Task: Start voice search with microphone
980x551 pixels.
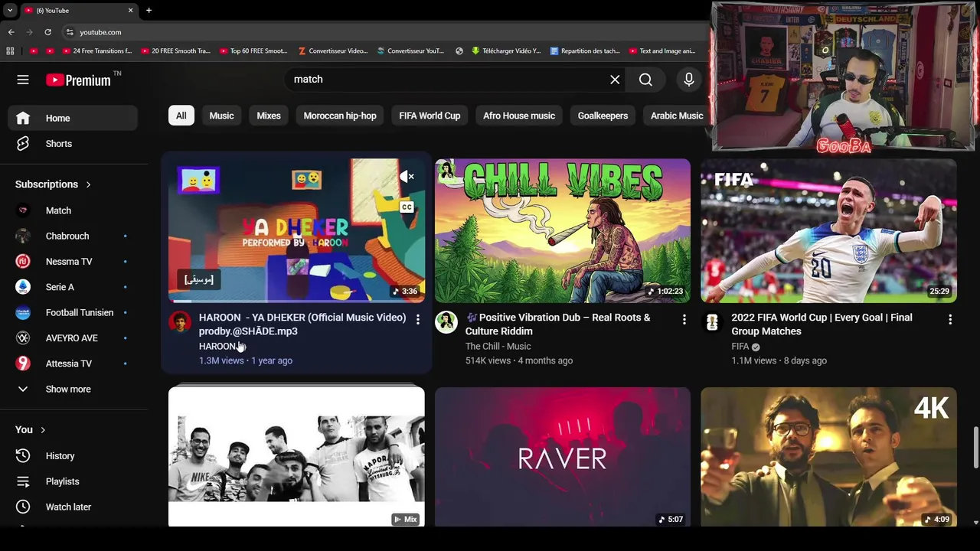Action: tap(688, 80)
